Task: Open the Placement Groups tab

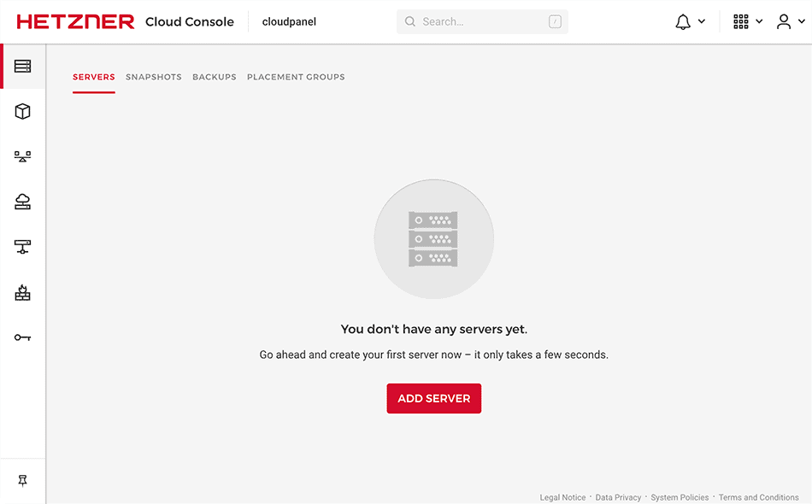Action: [x=296, y=77]
